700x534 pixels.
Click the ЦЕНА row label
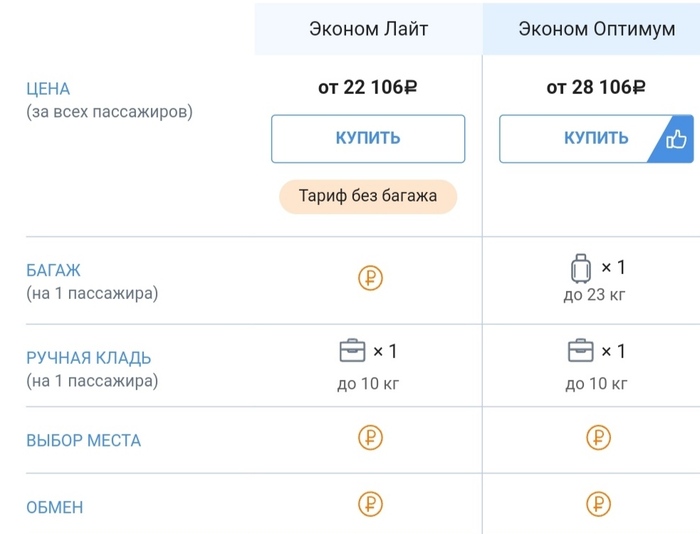[x=48, y=89]
